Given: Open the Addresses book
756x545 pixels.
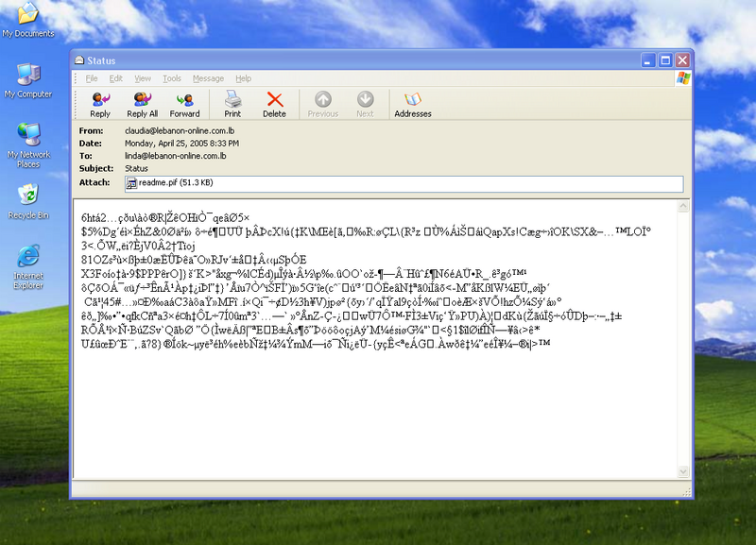Looking at the screenshot, I should point(413,105).
